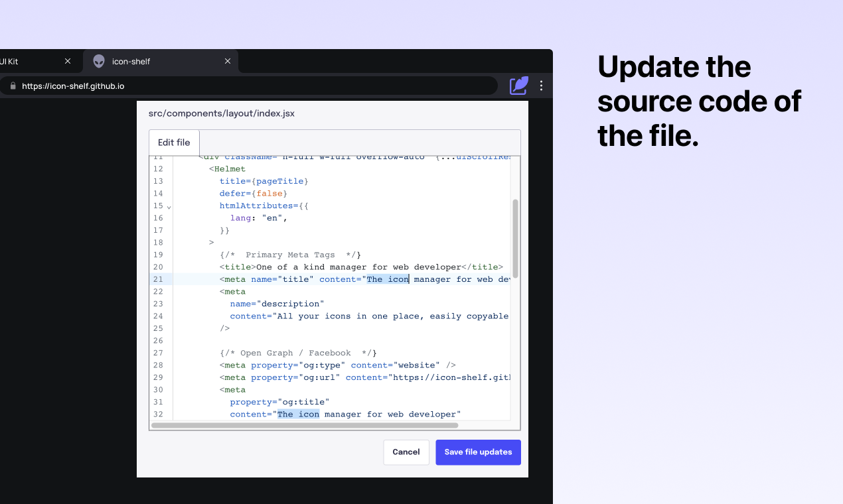Click the closing }} on line 17
The height and width of the screenshot is (504, 843).
[225, 230]
